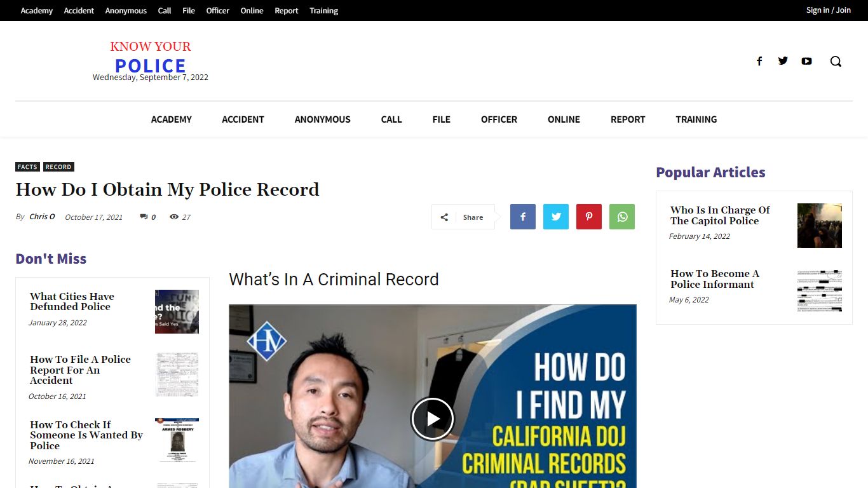Open How To File A Police Report article
Viewport: 868px width, 488px height.
(x=80, y=370)
